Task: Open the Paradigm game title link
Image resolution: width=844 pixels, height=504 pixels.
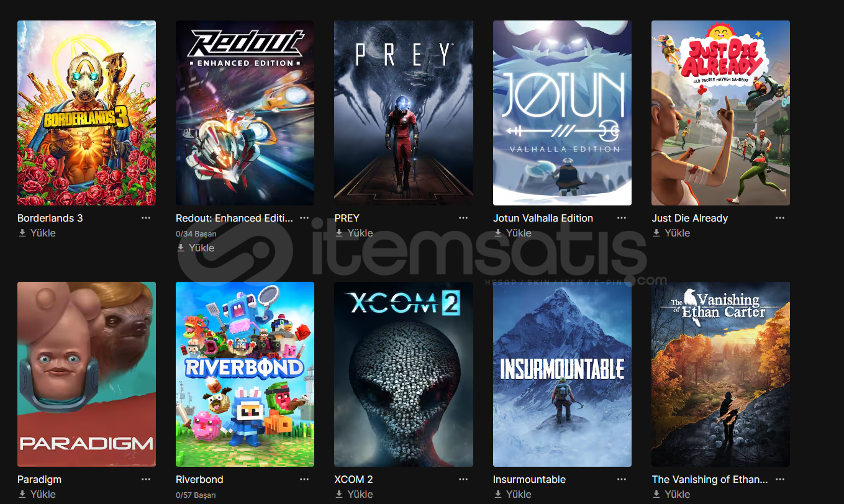Action: point(39,479)
